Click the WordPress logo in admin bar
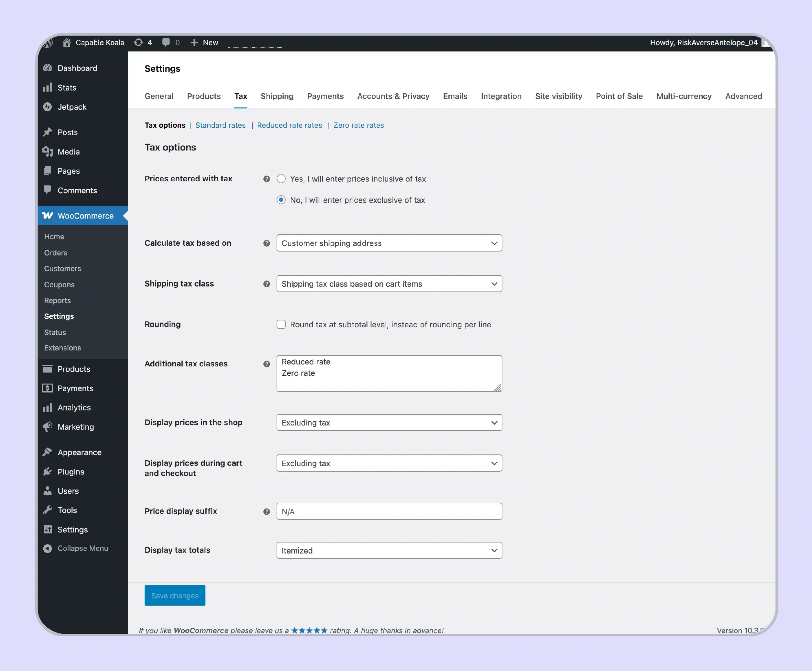The height and width of the screenshot is (671, 812). click(x=48, y=42)
